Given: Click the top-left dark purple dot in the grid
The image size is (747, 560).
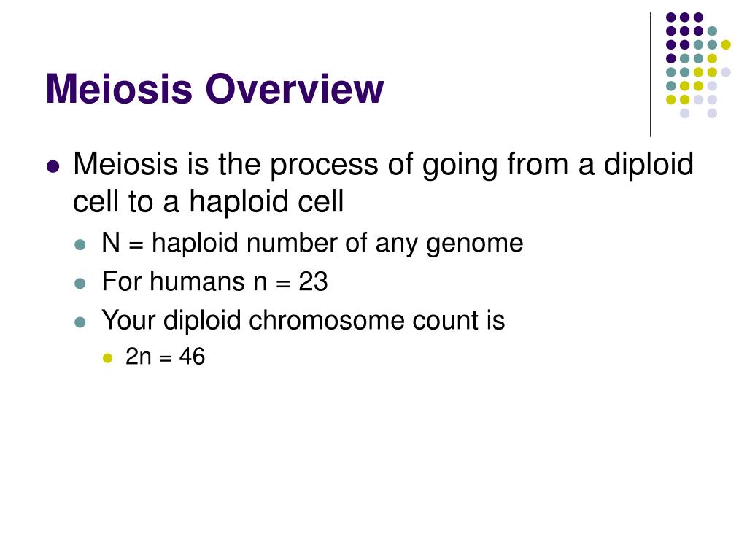Looking at the screenshot, I should (x=671, y=17).
